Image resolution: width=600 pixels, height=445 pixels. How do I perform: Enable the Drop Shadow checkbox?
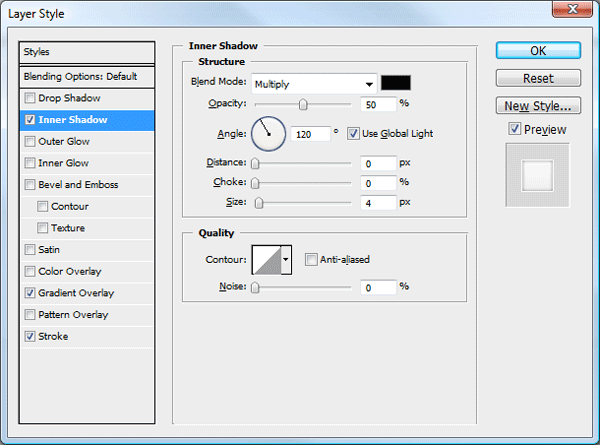point(29,98)
